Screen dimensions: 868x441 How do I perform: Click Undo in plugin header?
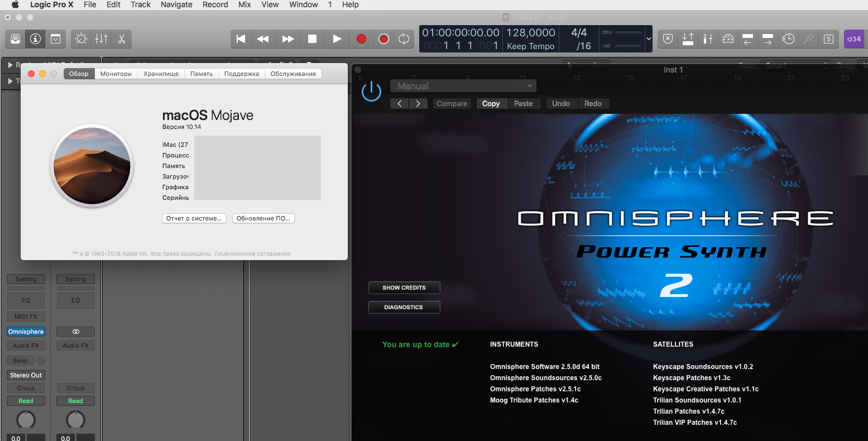(561, 104)
